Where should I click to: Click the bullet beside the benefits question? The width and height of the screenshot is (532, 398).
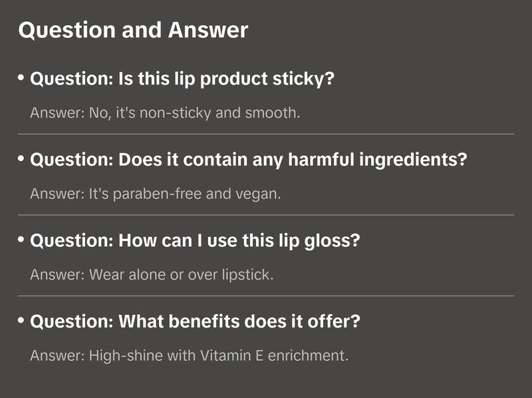(21, 321)
